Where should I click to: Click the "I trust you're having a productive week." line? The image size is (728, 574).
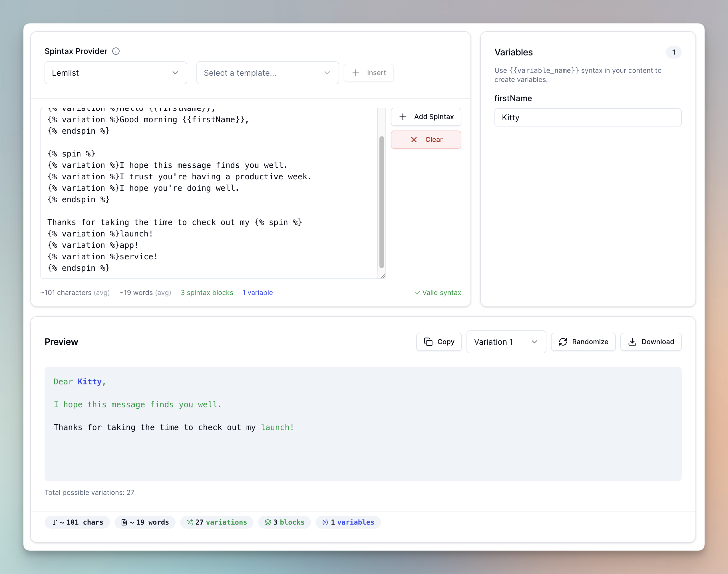pos(179,177)
